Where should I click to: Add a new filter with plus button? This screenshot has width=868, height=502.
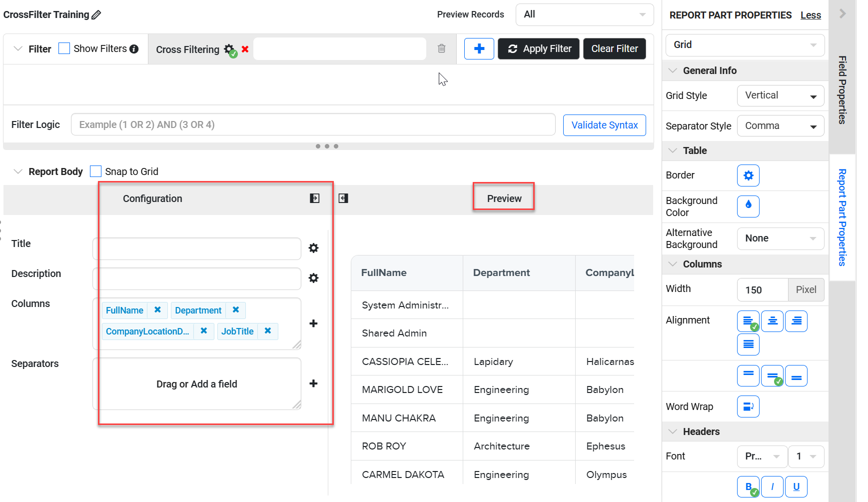coord(479,48)
